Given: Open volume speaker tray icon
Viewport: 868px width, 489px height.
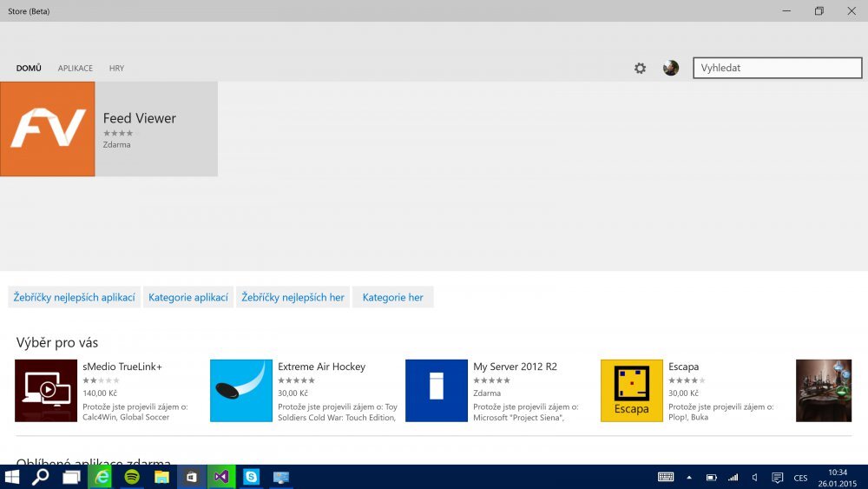Looking at the screenshot, I should click(x=754, y=478).
